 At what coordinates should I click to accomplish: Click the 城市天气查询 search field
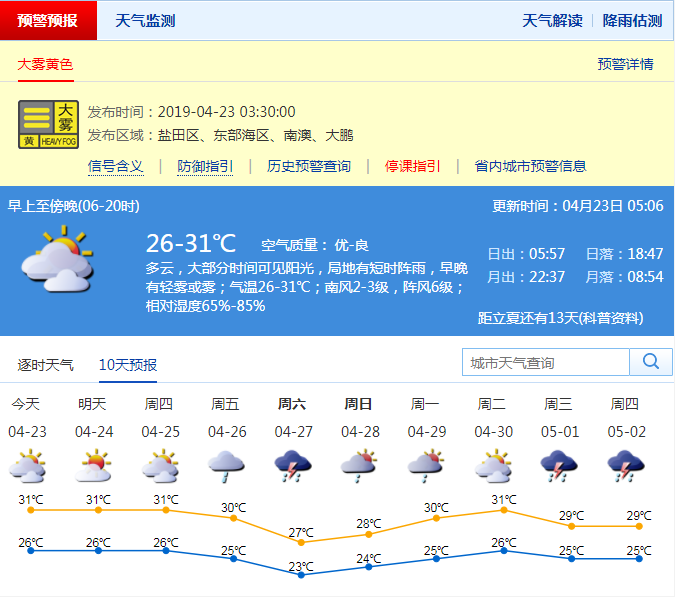coord(545,362)
